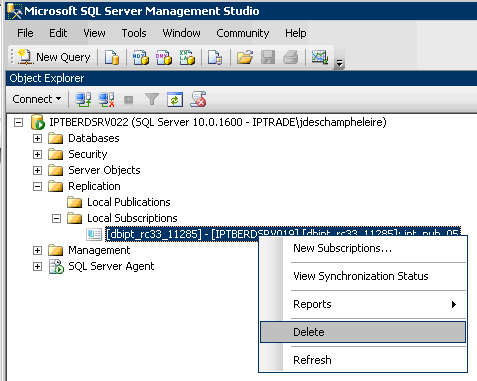Click the Print icon in toolbar
This screenshot has width=477, height=381.
coord(290,57)
